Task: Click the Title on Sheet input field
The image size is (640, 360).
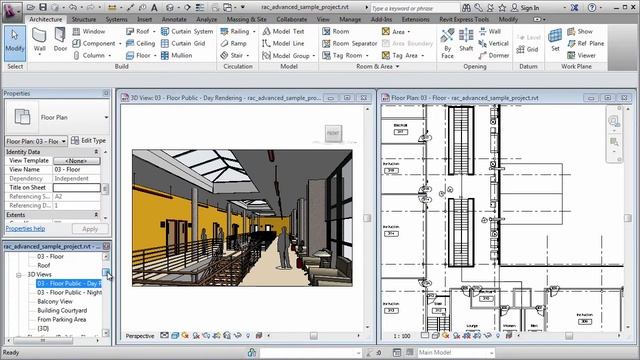Action: point(76,188)
